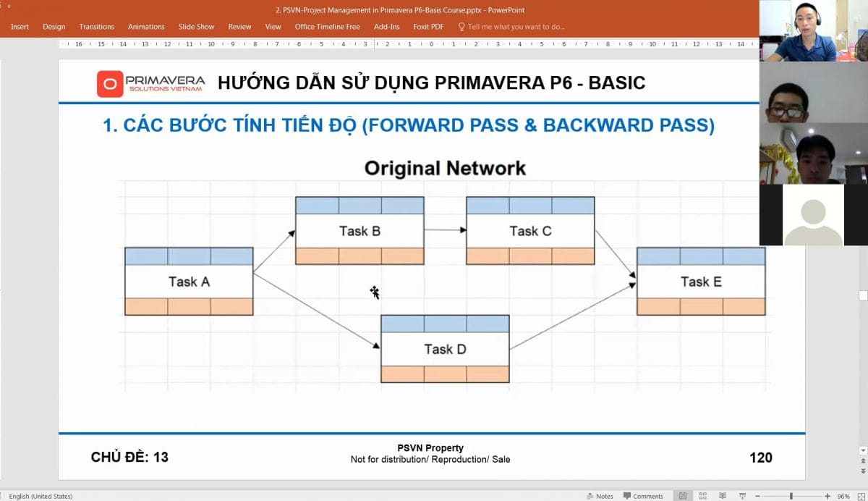The height and width of the screenshot is (501, 868).
Task: Click the horizontal ruler above the slide
Action: [x=409, y=44]
